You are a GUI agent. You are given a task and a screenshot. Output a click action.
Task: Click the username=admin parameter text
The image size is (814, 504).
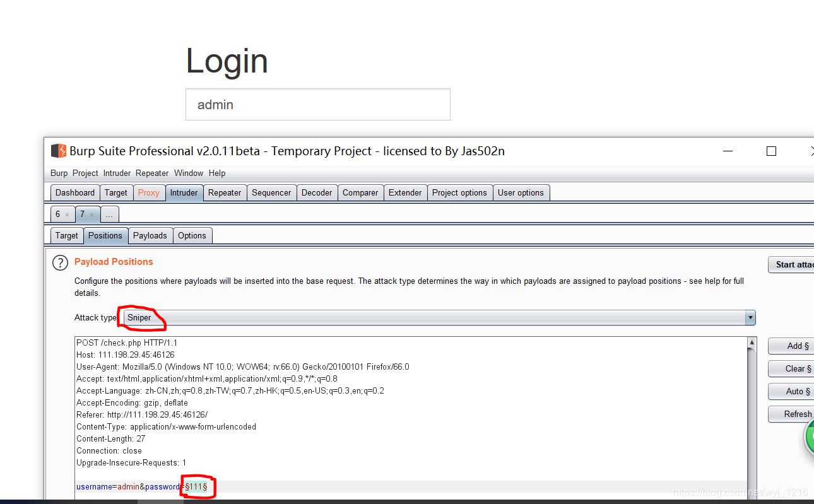pyautogui.click(x=108, y=486)
